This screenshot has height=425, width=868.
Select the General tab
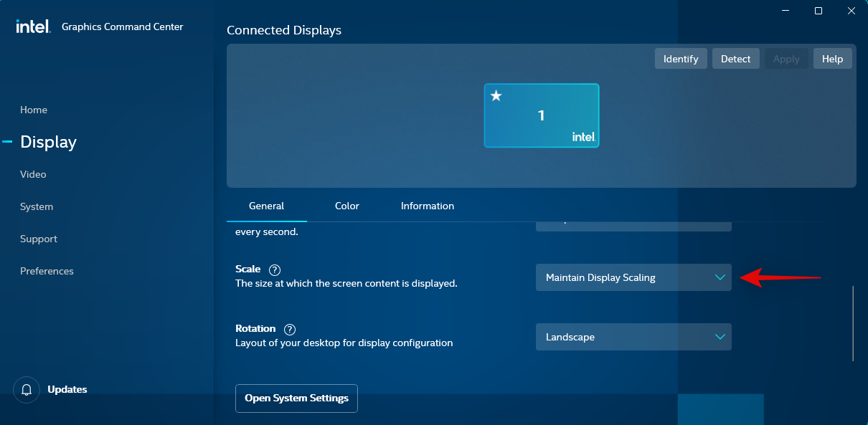click(266, 206)
